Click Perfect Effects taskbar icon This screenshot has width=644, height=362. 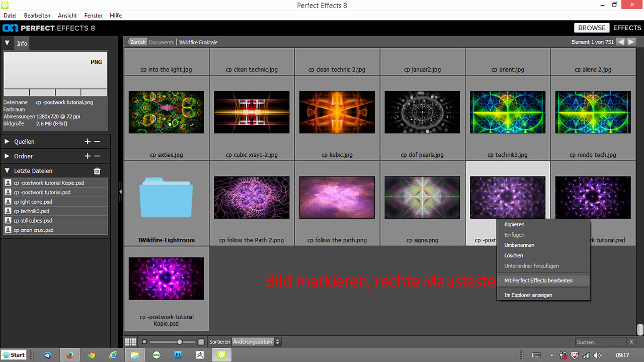pos(221,355)
